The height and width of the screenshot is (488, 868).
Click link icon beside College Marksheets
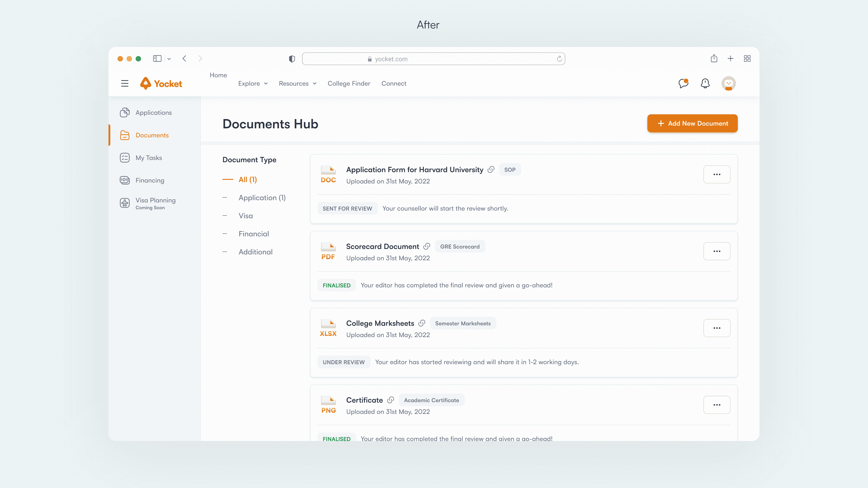pyautogui.click(x=422, y=323)
